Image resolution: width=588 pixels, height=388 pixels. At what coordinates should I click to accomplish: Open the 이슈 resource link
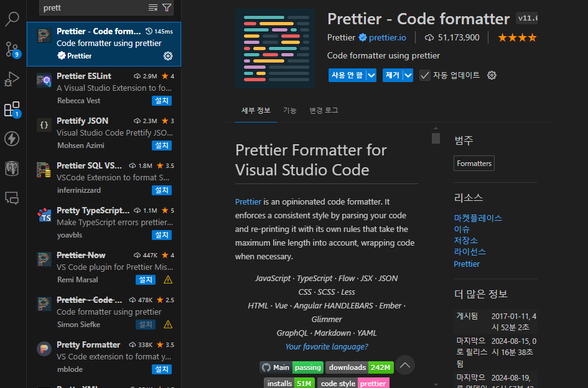coord(462,229)
